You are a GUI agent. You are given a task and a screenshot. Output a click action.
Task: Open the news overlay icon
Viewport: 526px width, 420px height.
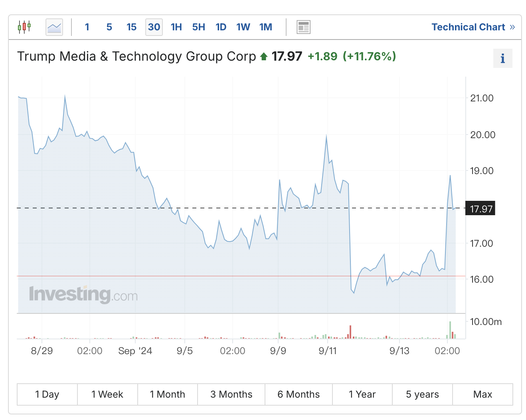point(304,27)
